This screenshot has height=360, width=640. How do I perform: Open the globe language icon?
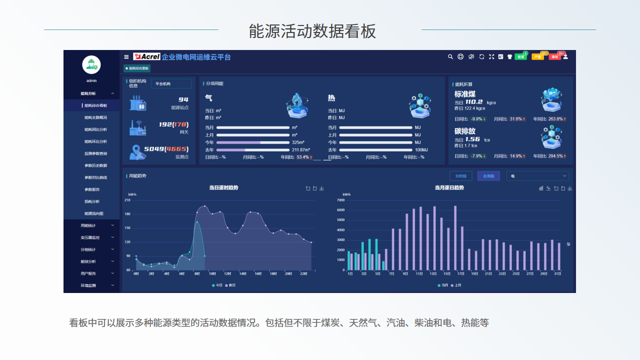point(460,57)
